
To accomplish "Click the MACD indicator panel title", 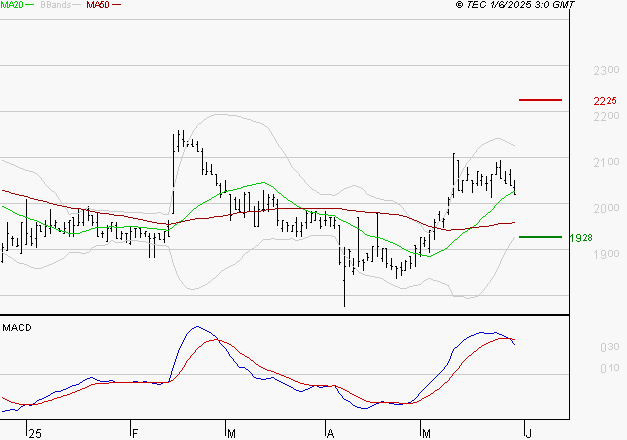I will tap(17, 327).
